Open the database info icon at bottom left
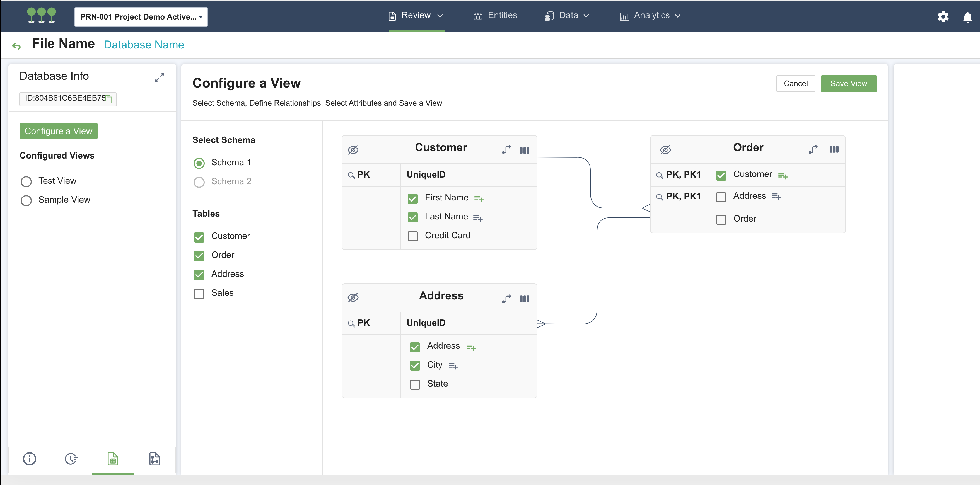The width and height of the screenshot is (980, 485). (30, 459)
